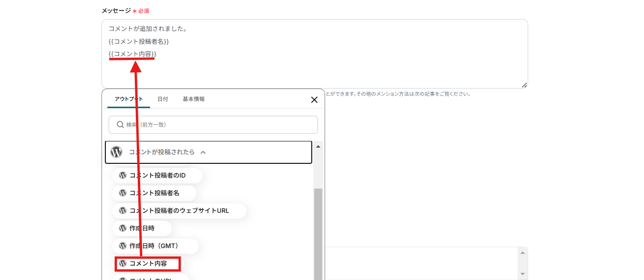Click WordPress icon on コメント投稿者名 chip

(123, 193)
